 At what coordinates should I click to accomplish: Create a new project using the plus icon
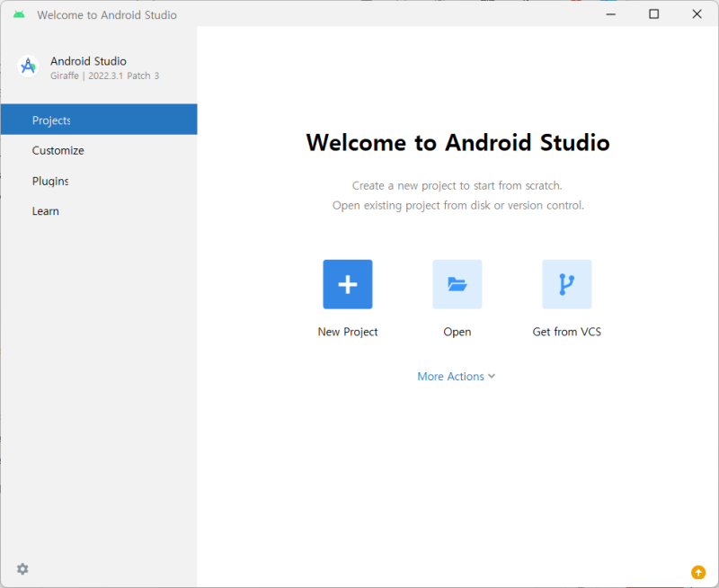[x=347, y=284]
